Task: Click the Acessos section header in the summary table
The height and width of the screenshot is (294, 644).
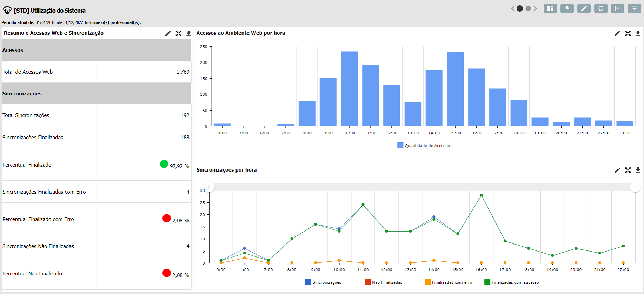Action: pyautogui.click(x=97, y=50)
